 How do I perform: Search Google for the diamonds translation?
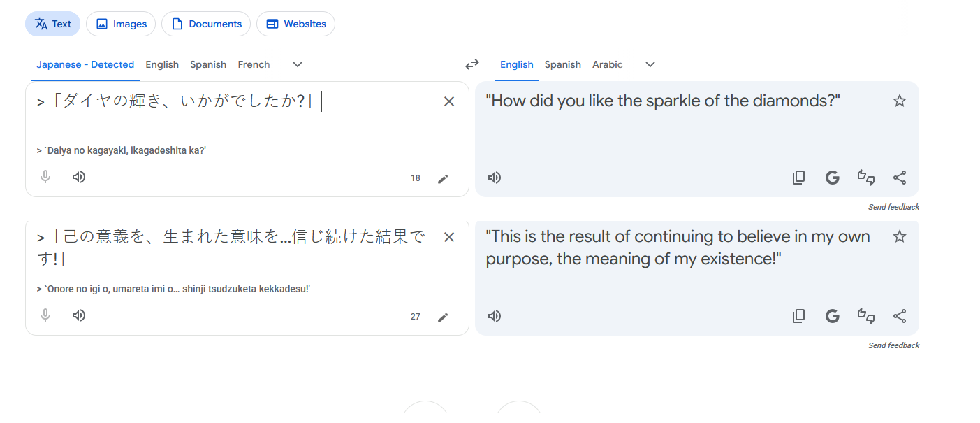click(x=832, y=178)
